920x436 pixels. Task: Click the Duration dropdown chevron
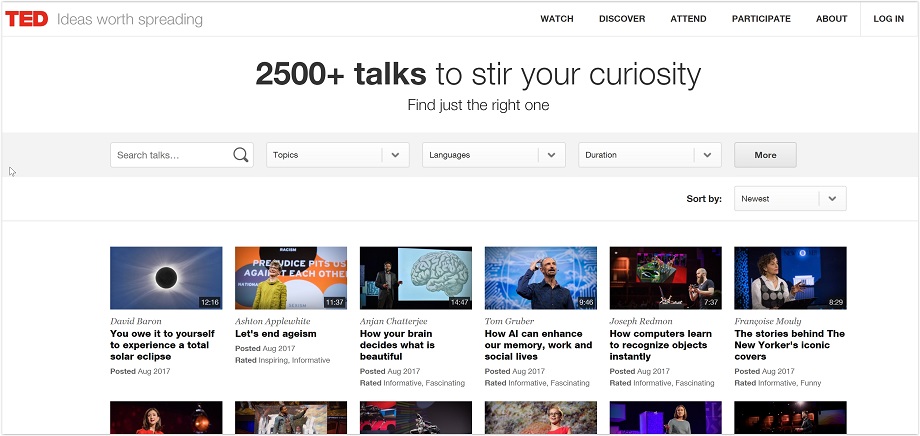click(x=708, y=155)
